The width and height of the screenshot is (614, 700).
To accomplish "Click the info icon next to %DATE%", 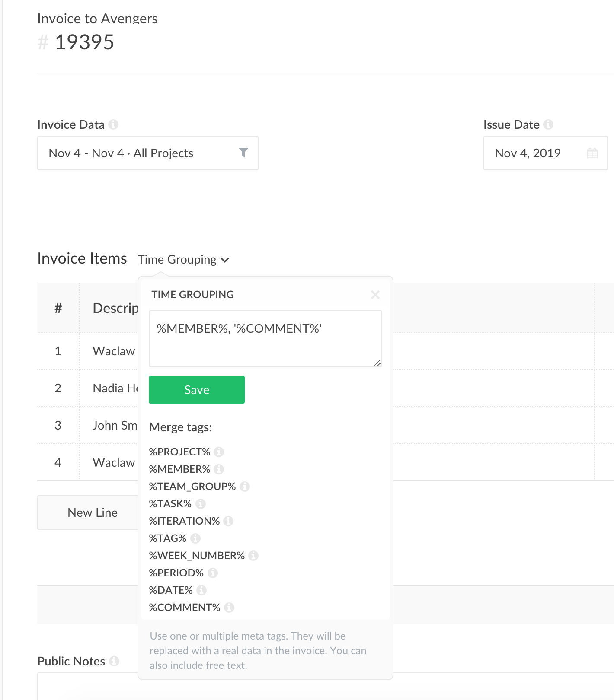I will [x=201, y=590].
